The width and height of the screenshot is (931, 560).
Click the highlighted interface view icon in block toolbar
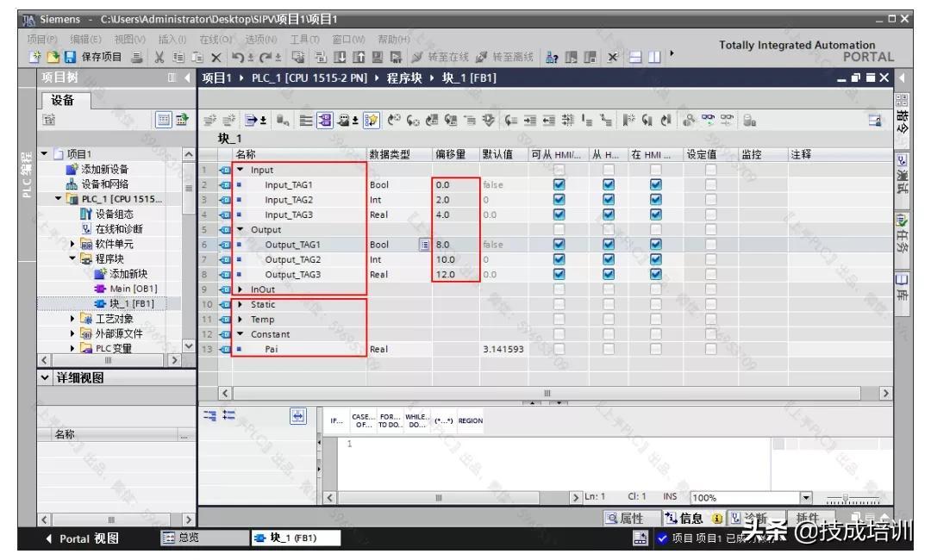coord(325,121)
